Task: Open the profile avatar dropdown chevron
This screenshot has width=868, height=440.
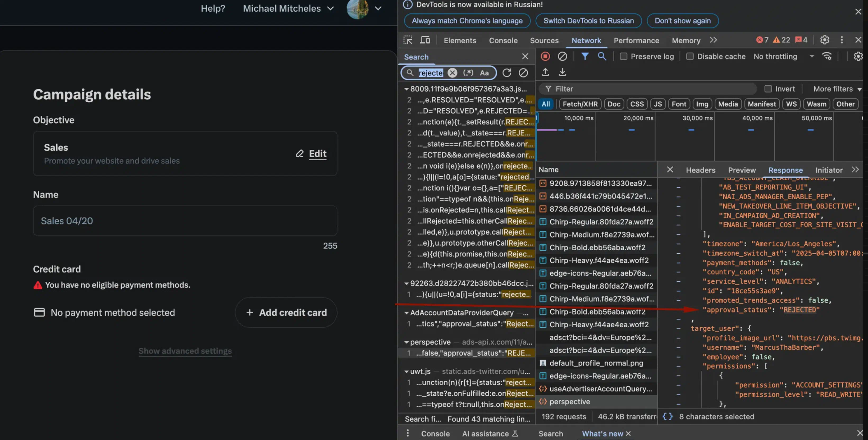Action: click(x=378, y=8)
